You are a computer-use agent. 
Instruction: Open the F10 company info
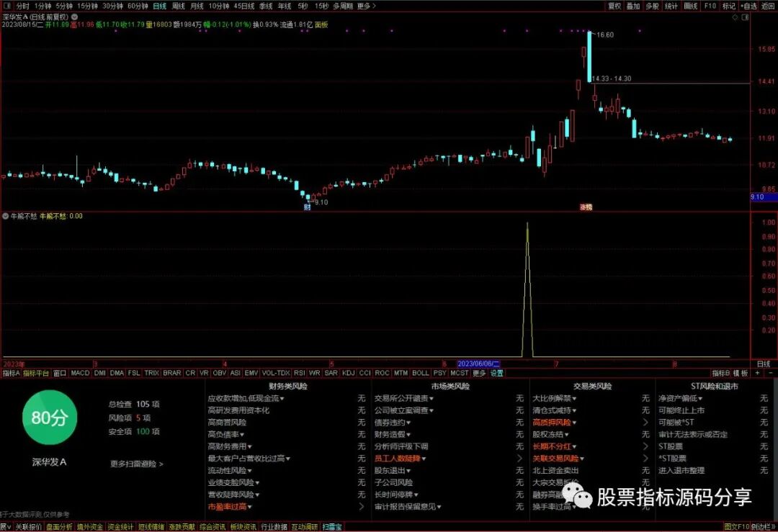coord(710,6)
